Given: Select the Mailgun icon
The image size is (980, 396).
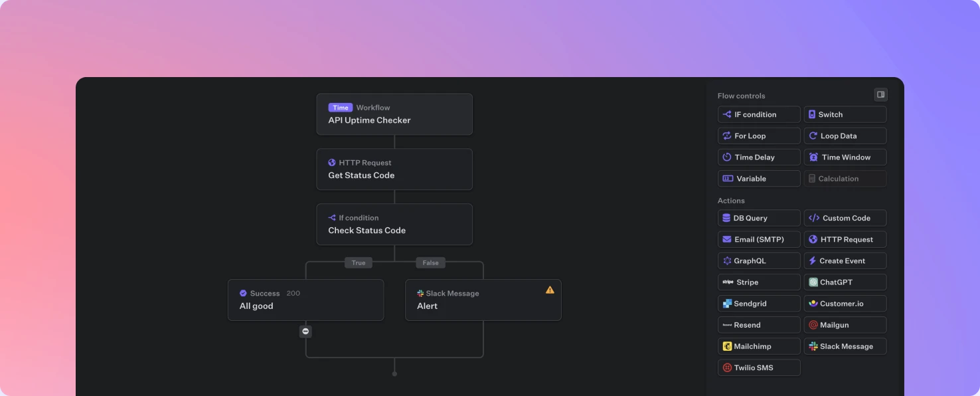Looking at the screenshot, I should (x=813, y=324).
